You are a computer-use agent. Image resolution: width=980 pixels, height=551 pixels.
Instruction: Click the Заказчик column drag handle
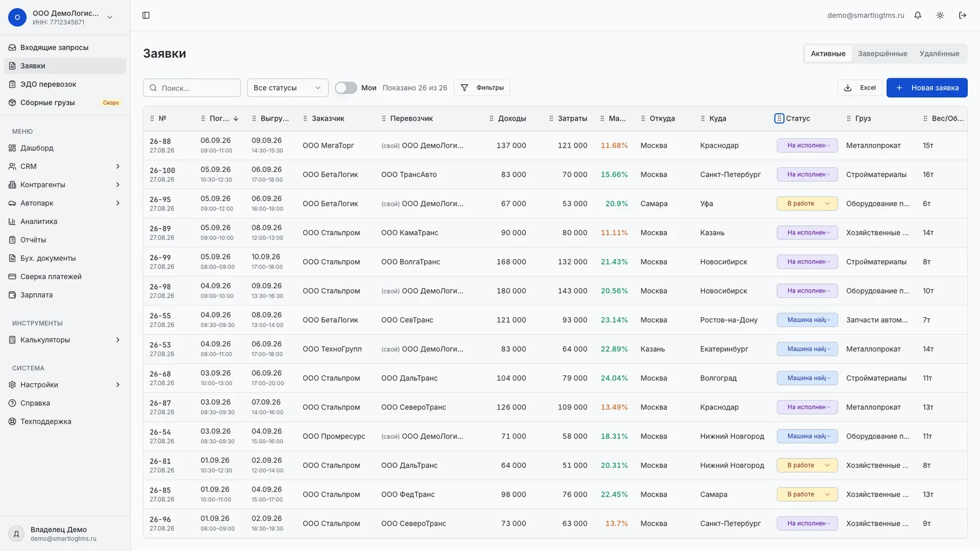[x=305, y=118]
